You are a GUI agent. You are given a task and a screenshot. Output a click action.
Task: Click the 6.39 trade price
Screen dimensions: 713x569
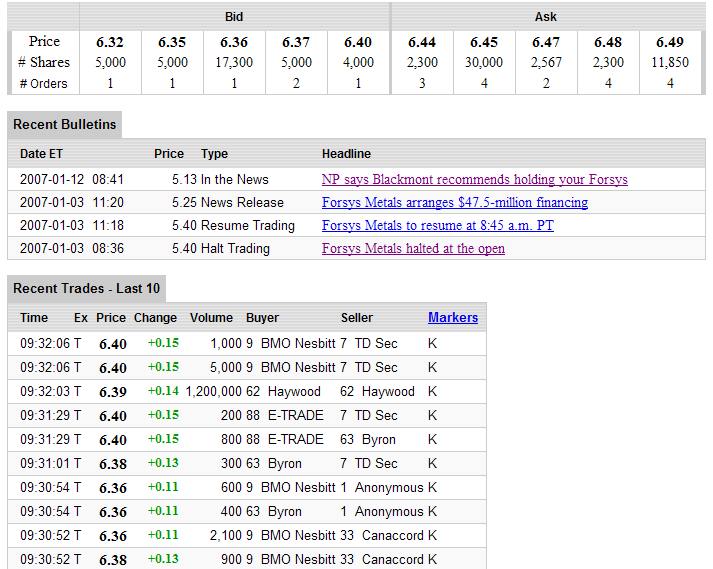click(113, 392)
